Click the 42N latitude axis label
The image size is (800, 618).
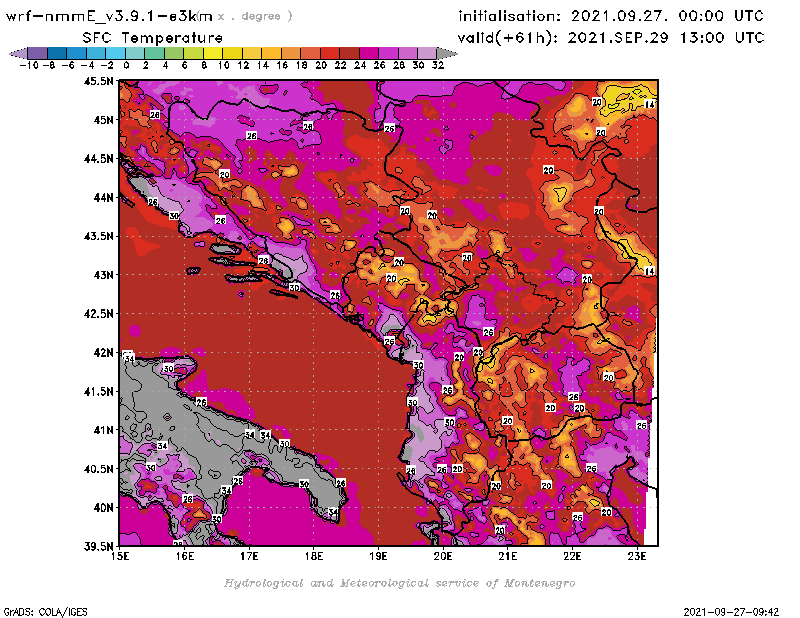(x=104, y=353)
